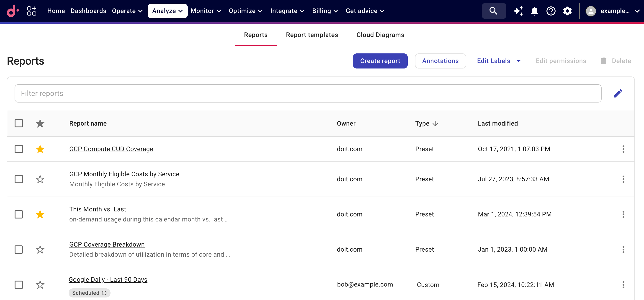Open the kebab menu for GCP Compute CUD Coverage

click(623, 149)
